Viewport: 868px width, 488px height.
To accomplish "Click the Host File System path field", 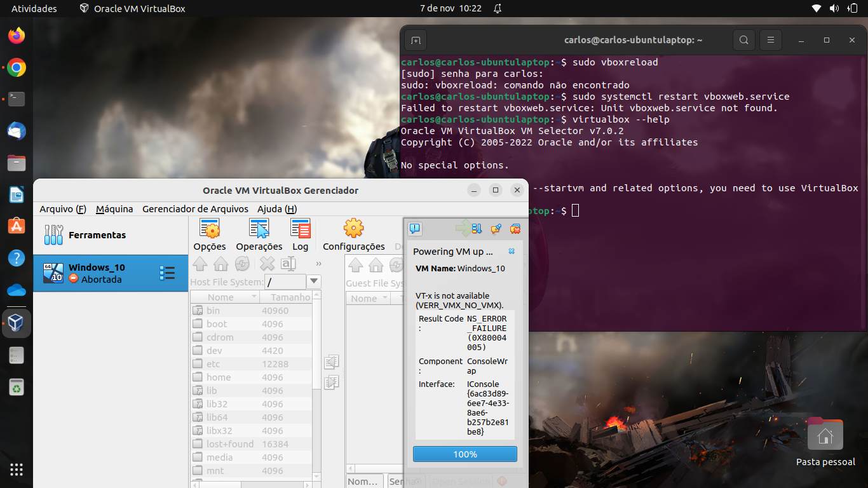I will 285,281.
